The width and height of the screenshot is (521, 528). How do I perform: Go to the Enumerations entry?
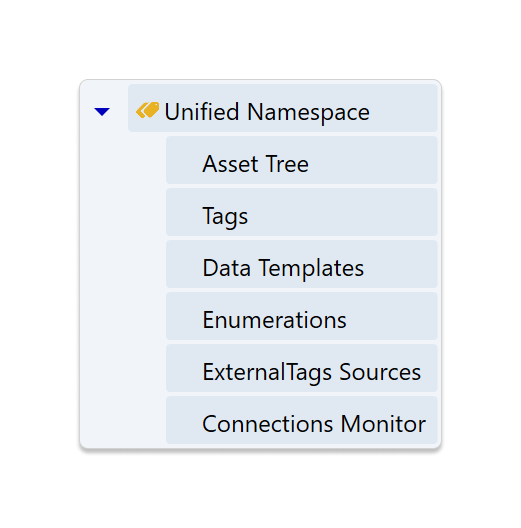click(302, 316)
